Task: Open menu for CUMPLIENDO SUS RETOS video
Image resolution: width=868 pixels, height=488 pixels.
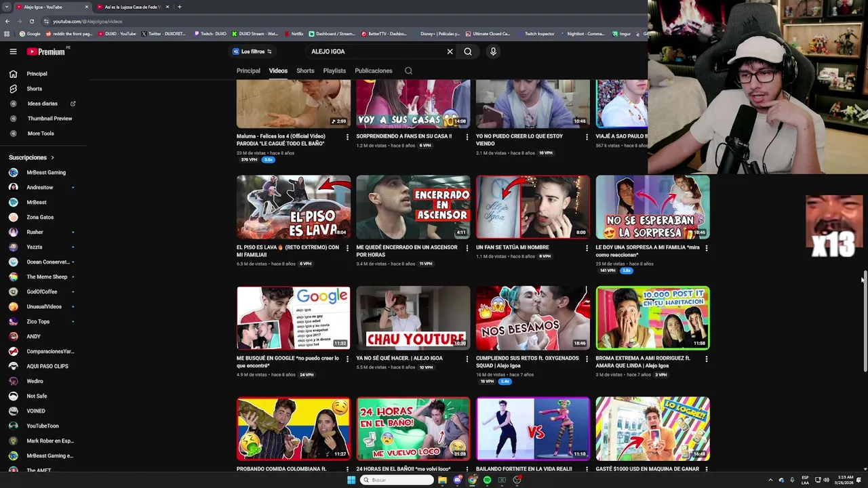Action: coord(587,359)
